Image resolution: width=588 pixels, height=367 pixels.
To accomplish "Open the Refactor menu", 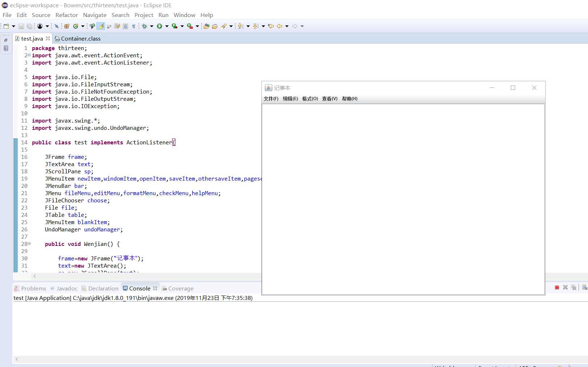I will [x=67, y=15].
